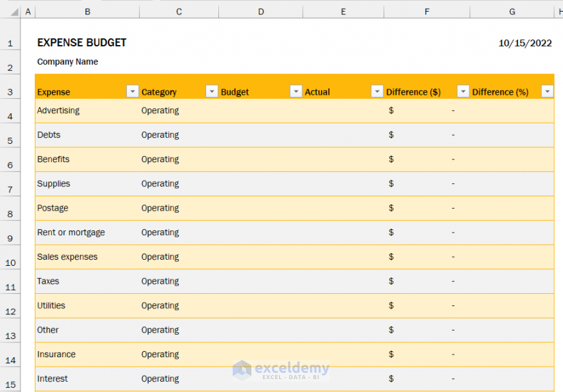Click the Actual header label
The width and height of the screenshot is (563, 392).
[317, 92]
